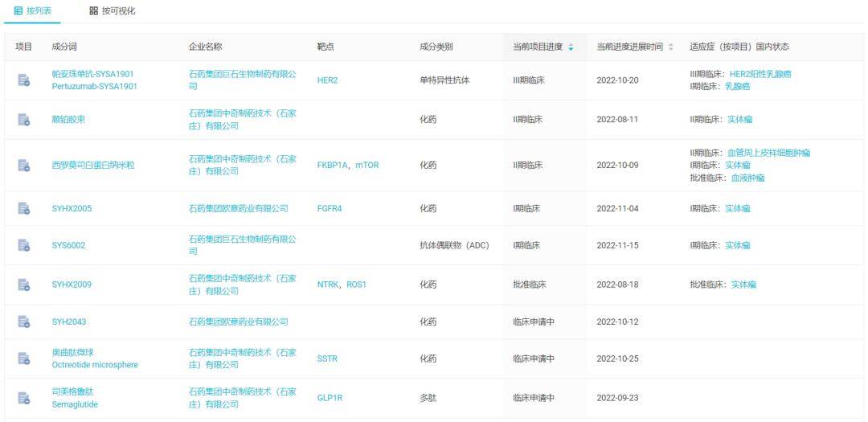Select 批准临床 progress cell in SYHX2009 row
868x422 pixels.
pyautogui.click(x=530, y=285)
